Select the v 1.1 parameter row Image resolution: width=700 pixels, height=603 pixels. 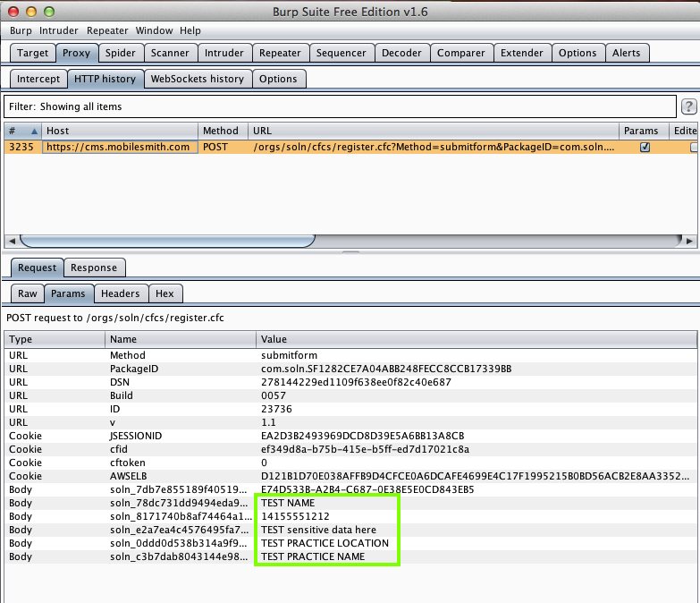click(x=350, y=422)
